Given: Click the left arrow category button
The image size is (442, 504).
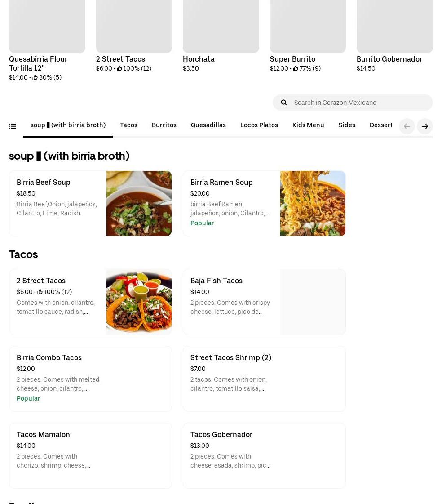Looking at the screenshot, I should (407, 126).
